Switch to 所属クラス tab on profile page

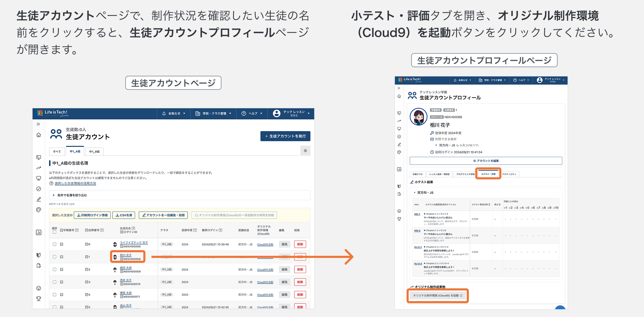pyautogui.click(x=418, y=174)
